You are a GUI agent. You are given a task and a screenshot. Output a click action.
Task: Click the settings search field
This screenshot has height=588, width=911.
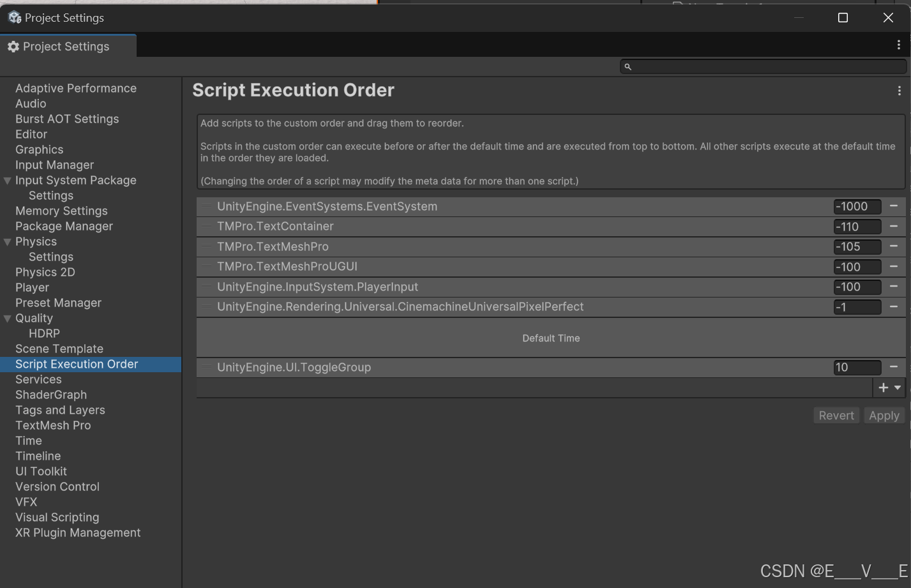click(x=764, y=66)
